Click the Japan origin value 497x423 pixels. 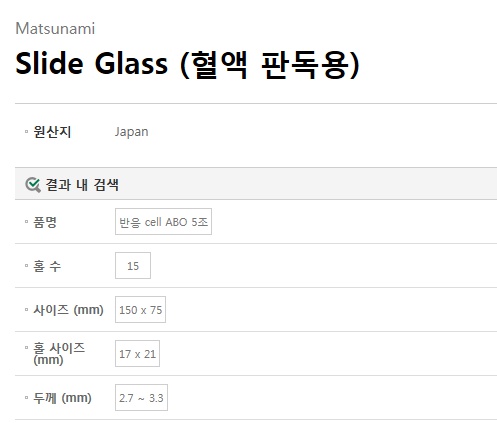[x=132, y=132]
